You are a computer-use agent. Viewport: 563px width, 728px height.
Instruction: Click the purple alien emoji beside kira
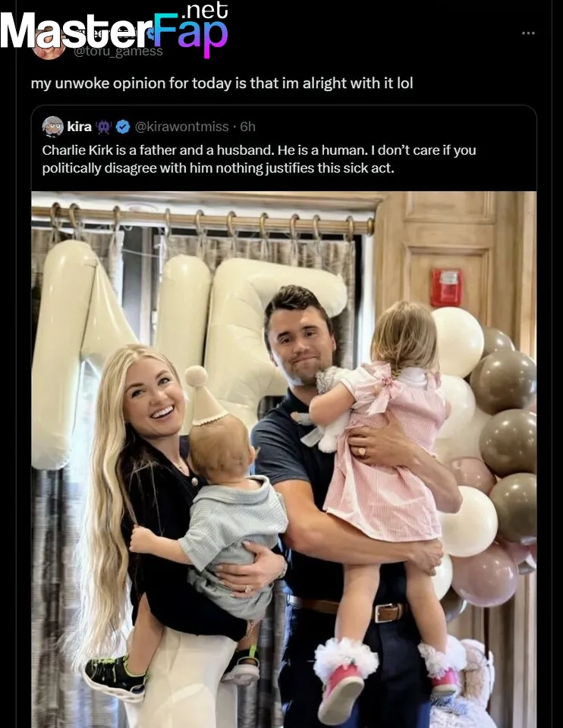tap(104, 127)
